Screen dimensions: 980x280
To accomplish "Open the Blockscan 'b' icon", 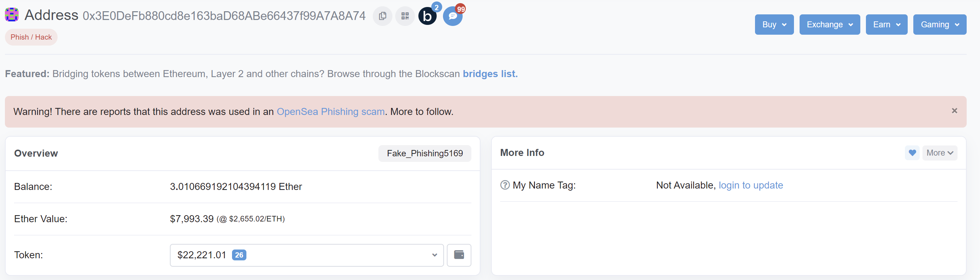I will click(x=428, y=16).
